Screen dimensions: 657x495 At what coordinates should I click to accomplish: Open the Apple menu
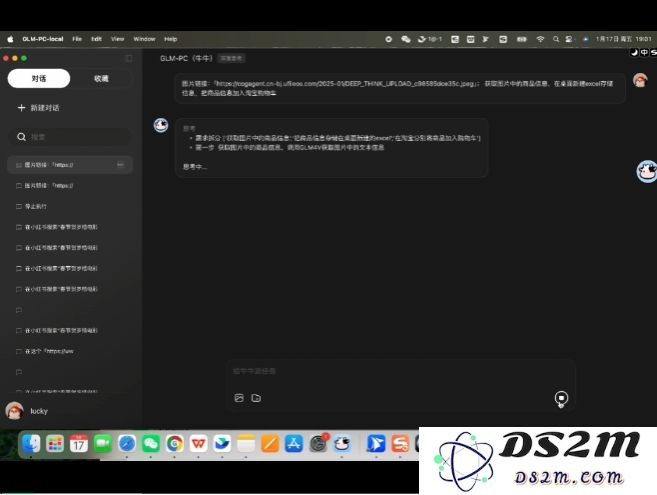click(x=10, y=39)
